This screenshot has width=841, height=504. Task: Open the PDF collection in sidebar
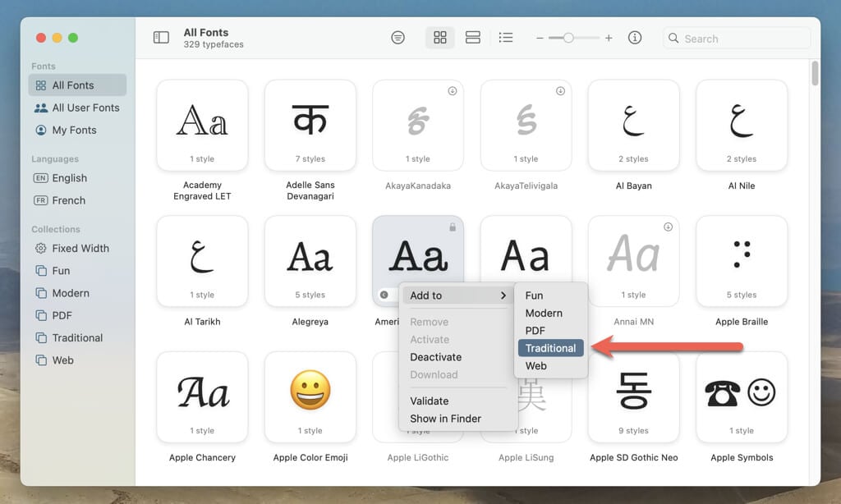pos(77,316)
